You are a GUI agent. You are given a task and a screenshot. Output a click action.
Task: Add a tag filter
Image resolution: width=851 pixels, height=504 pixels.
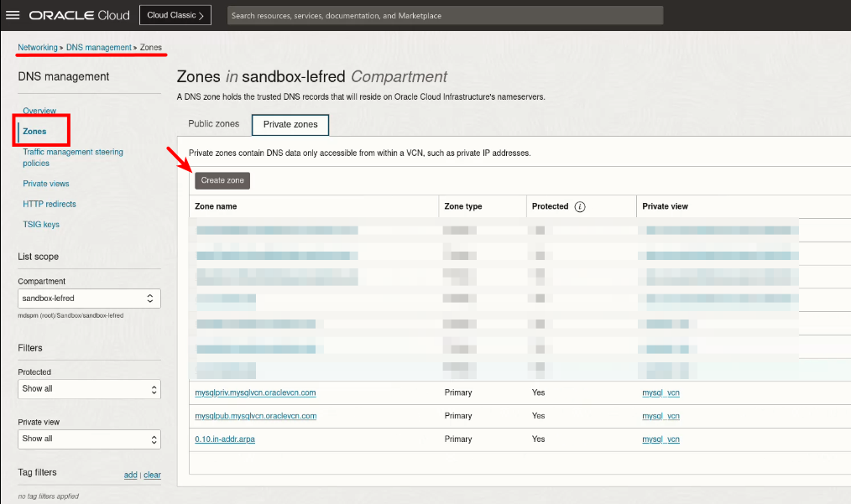(130, 475)
